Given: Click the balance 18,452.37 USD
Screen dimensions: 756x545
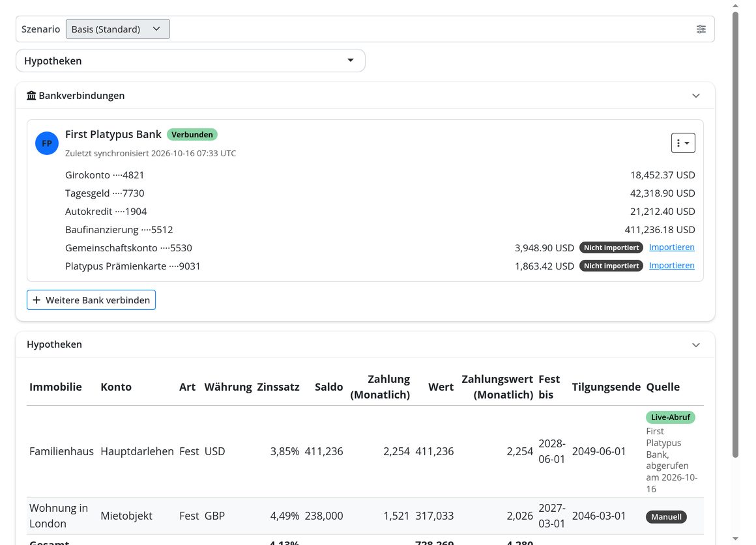Looking at the screenshot, I should pos(662,175).
